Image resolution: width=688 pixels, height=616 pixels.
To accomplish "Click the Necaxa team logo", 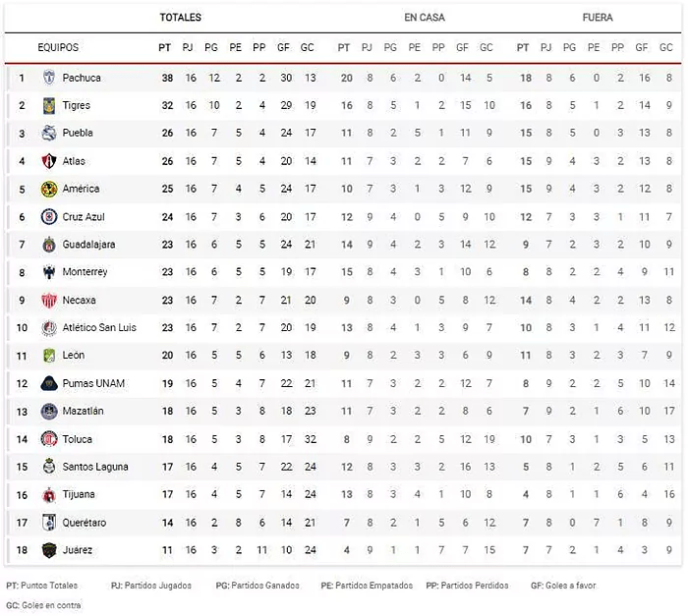I will pos(48,301).
